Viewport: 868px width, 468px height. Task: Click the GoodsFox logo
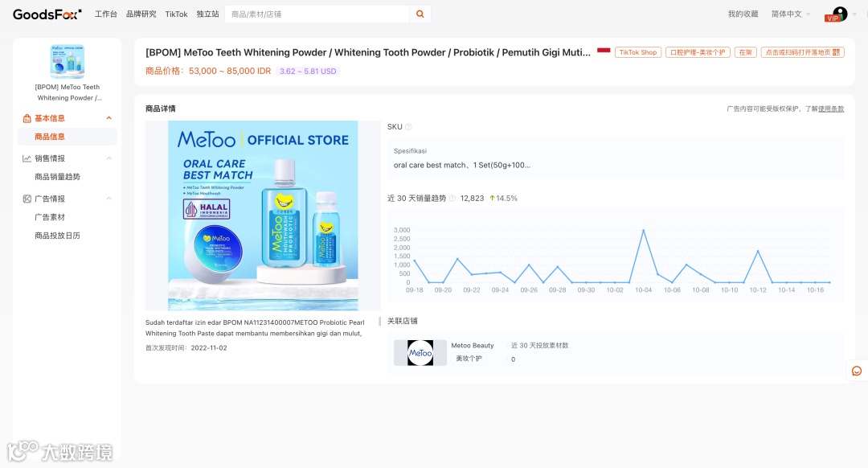click(x=47, y=14)
